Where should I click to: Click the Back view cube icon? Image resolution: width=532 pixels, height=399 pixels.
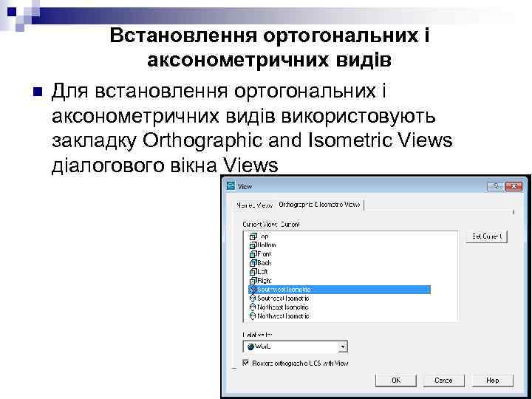coord(253,262)
